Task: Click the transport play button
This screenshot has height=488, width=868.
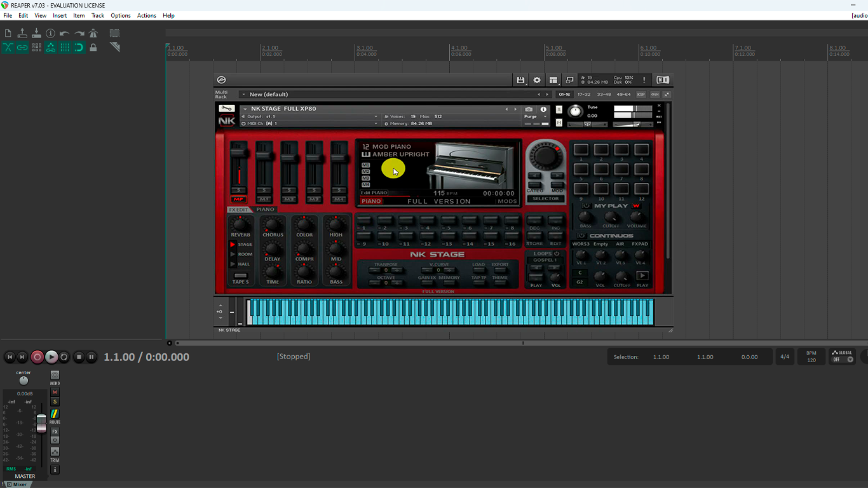Action: click(x=51, y=357)
